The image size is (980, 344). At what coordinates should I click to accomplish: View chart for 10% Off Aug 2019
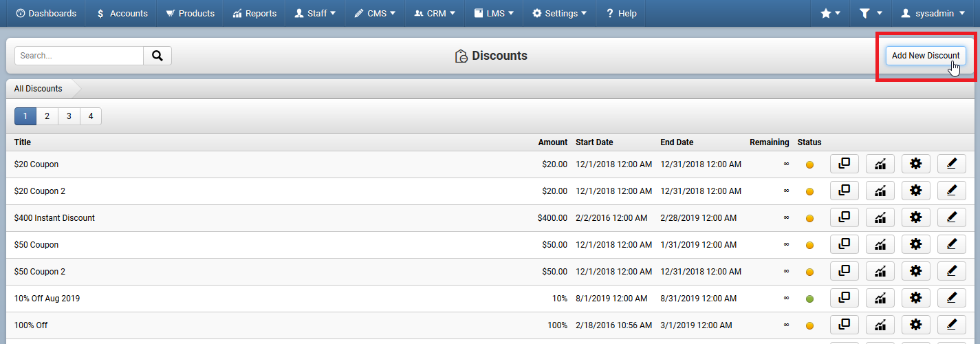click(880, 298)
